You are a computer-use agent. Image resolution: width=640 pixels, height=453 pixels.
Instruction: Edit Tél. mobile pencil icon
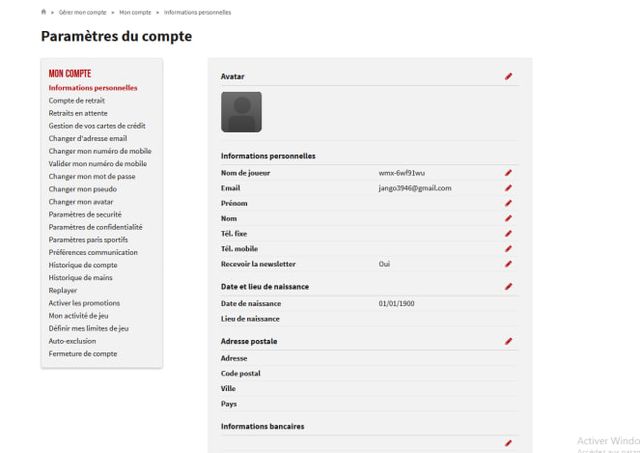coord(508,249)
